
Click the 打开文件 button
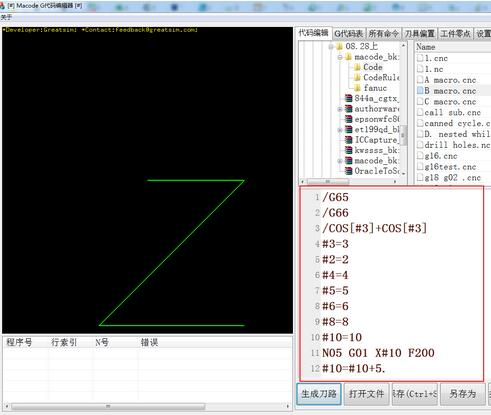click(x=366, y=394)
